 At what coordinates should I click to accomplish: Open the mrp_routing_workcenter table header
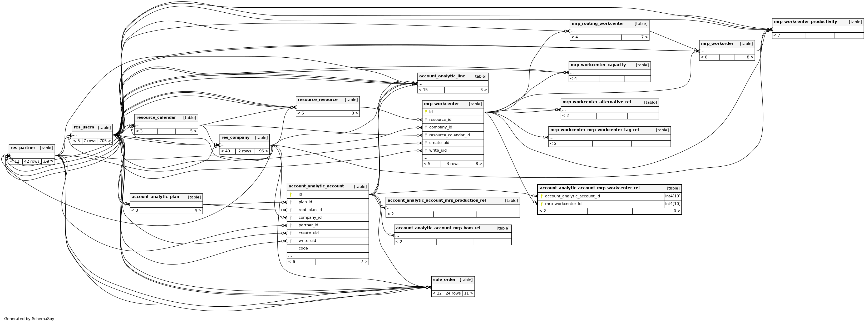click(x=598, y=24)
